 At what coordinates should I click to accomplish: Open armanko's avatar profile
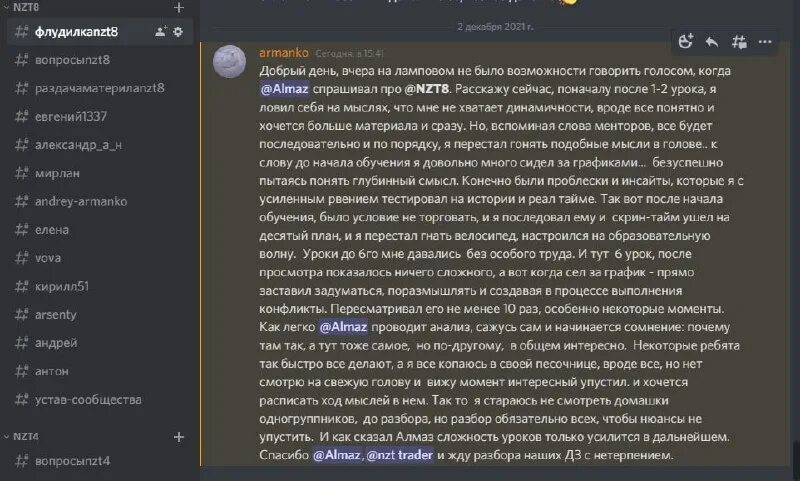[x=229, y=61]
